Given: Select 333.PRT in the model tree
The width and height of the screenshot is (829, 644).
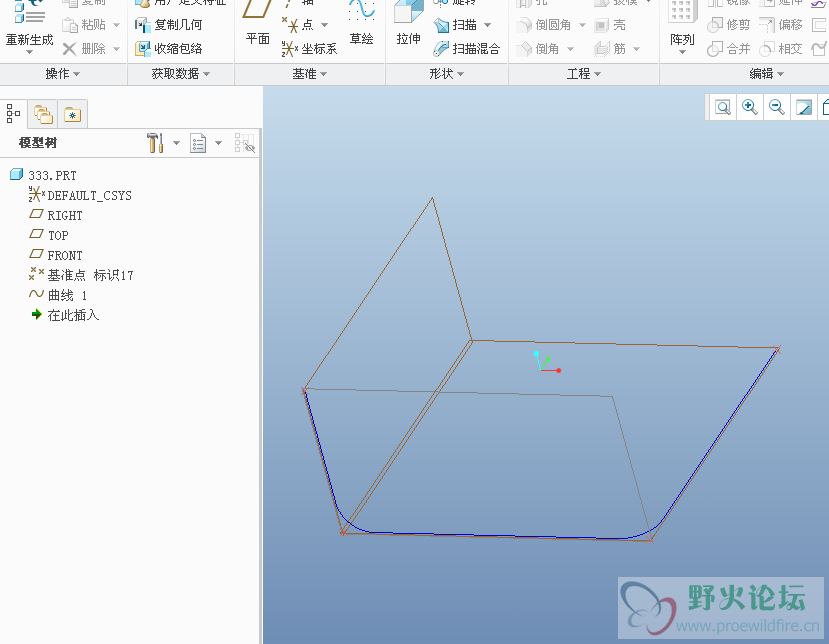Looking at the screenshot, I should [x=43, y=175].
